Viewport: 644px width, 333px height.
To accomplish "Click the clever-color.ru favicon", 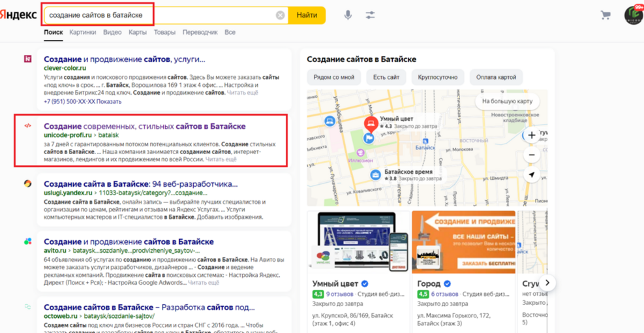I will pos(27,59).
